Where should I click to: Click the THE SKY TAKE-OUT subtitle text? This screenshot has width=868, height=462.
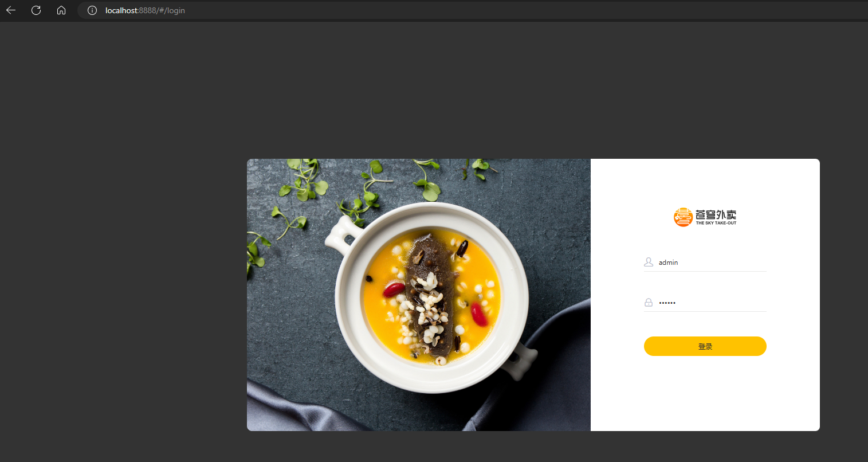(x=716, y=223)
